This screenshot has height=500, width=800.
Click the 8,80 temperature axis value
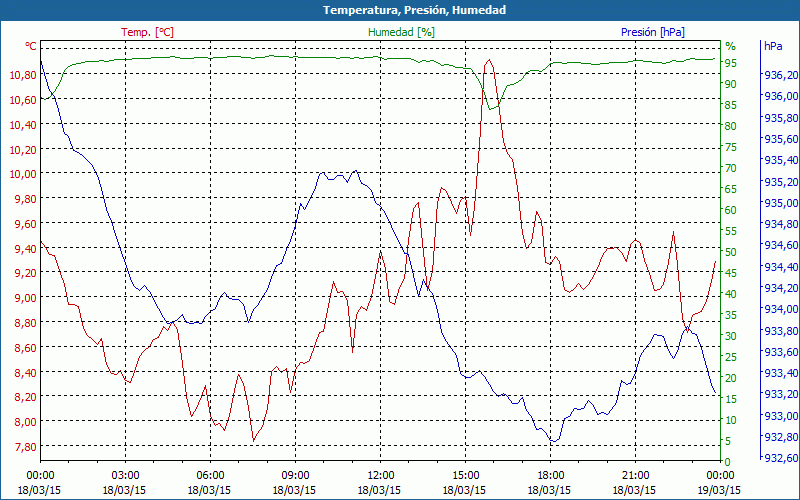(25, 322)
